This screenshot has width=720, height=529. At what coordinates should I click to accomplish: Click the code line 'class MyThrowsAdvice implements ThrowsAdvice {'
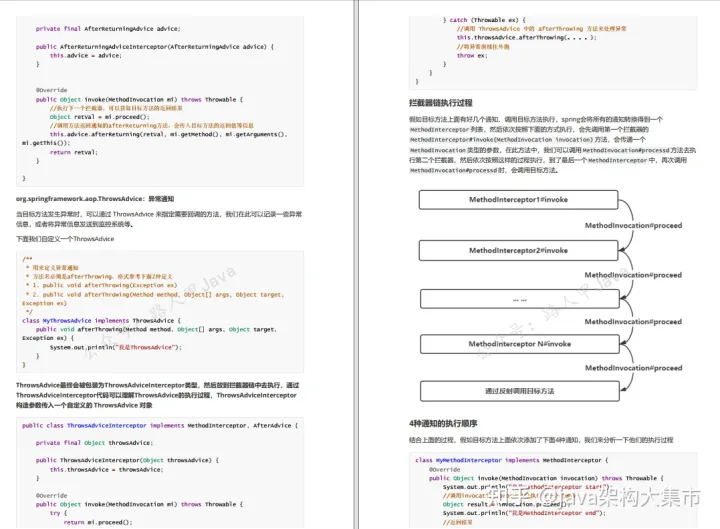pos(101,321)
